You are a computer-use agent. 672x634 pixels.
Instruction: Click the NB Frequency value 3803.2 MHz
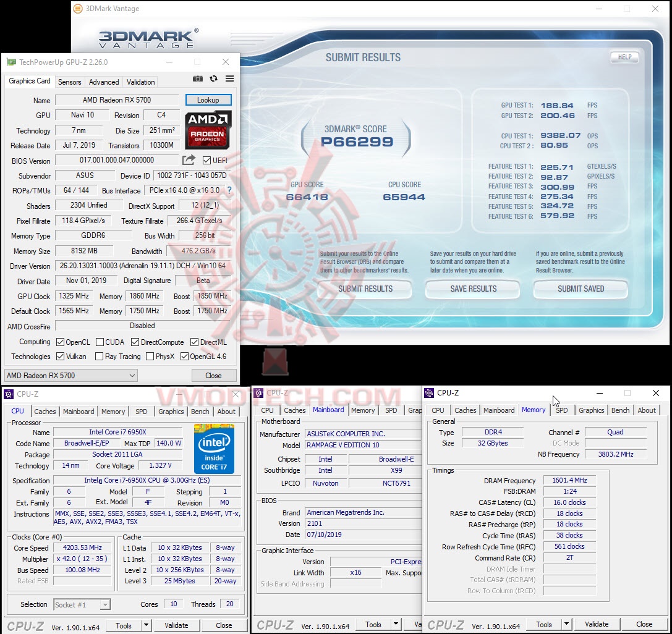(616, 454)
